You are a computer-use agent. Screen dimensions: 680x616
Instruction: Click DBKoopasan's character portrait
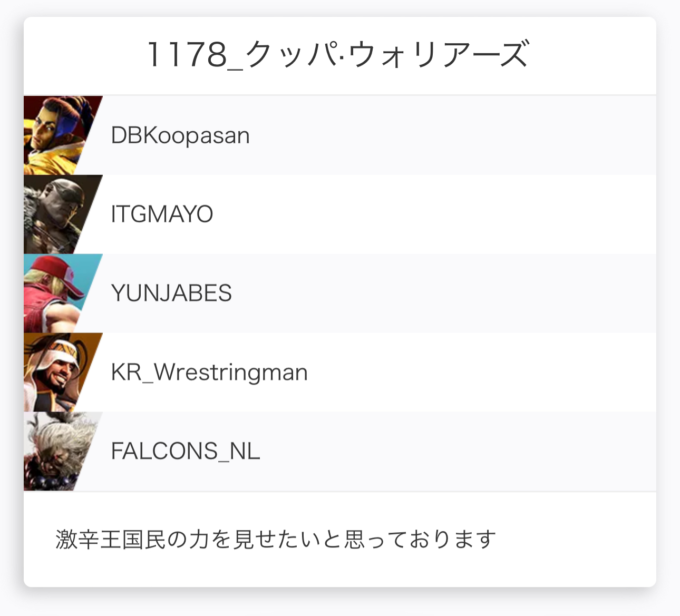tap(57, 135)
